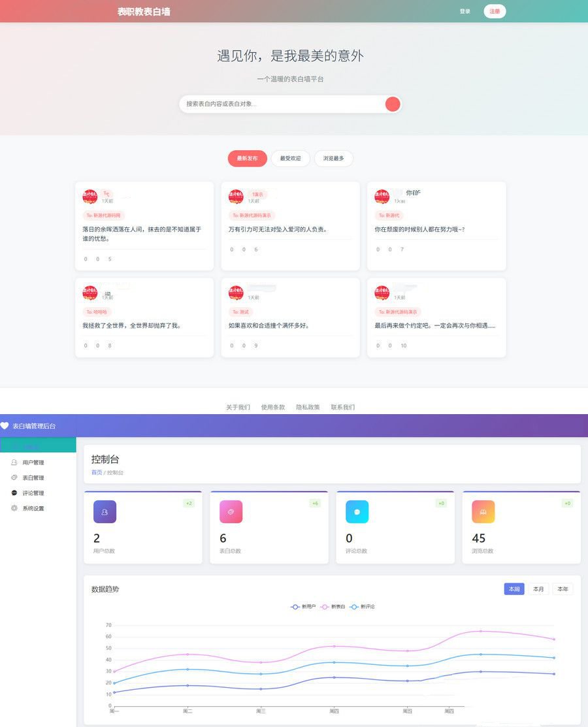Click the 首页 breadcrumb link
588x727 pixels.
point(96,472)
